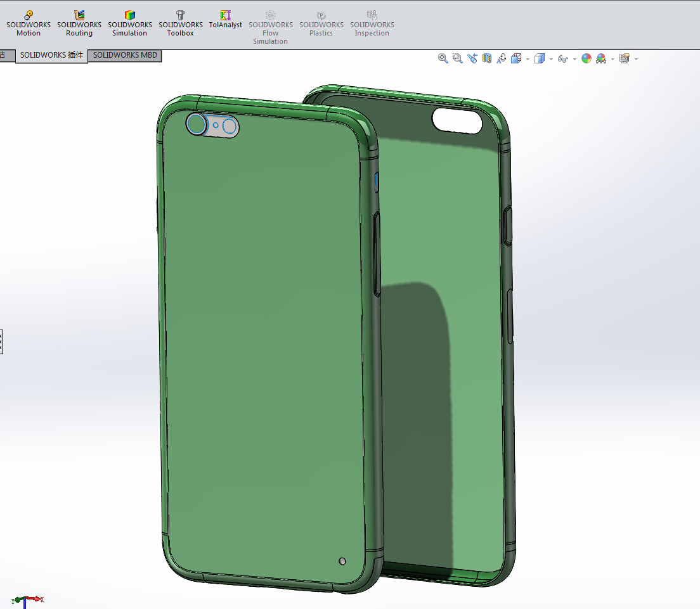
Task: Expand the collapsed panel at left edge
Action: pyautogui.click(x=3, y=341)
